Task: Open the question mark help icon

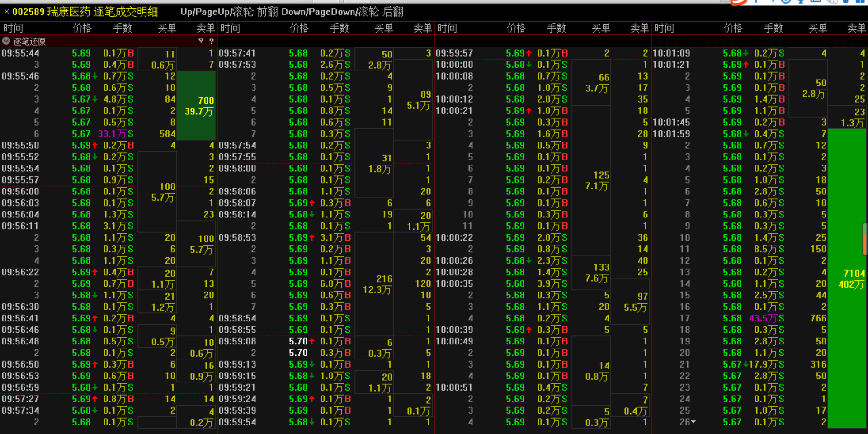Action: [211, 41]
